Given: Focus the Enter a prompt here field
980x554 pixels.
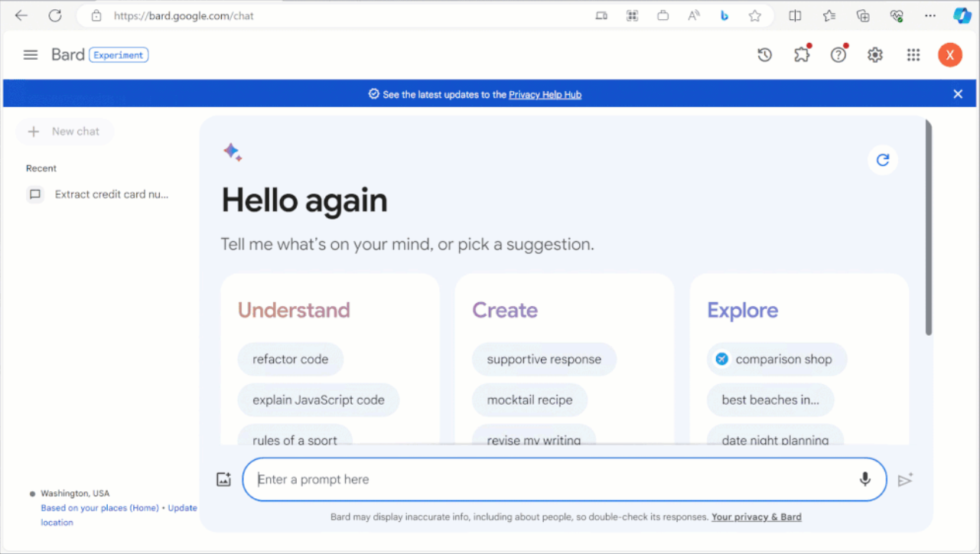Looking at the screenshot, I should (x=565, y=480).
